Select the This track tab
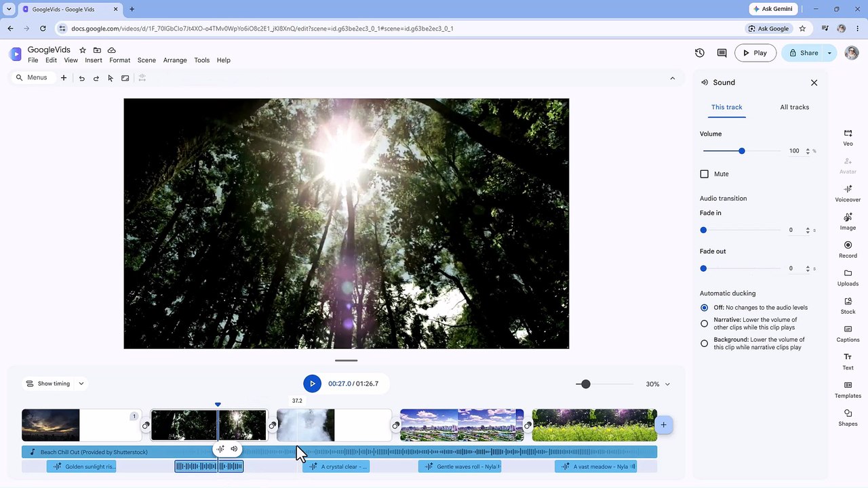This screenshot has width=868, height=488. pos(726,107)
